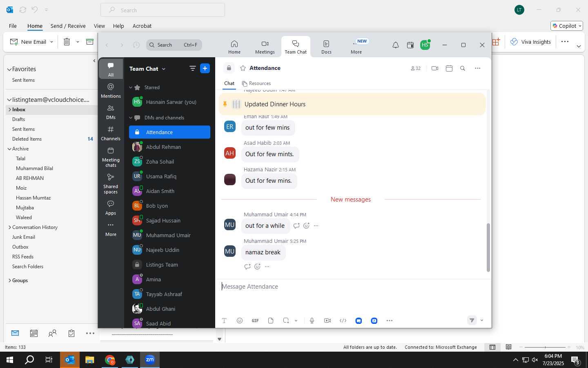This screenshot has width=588, height=368.
Task: Open the More tab in Zoom
Action: click(356, 47)
